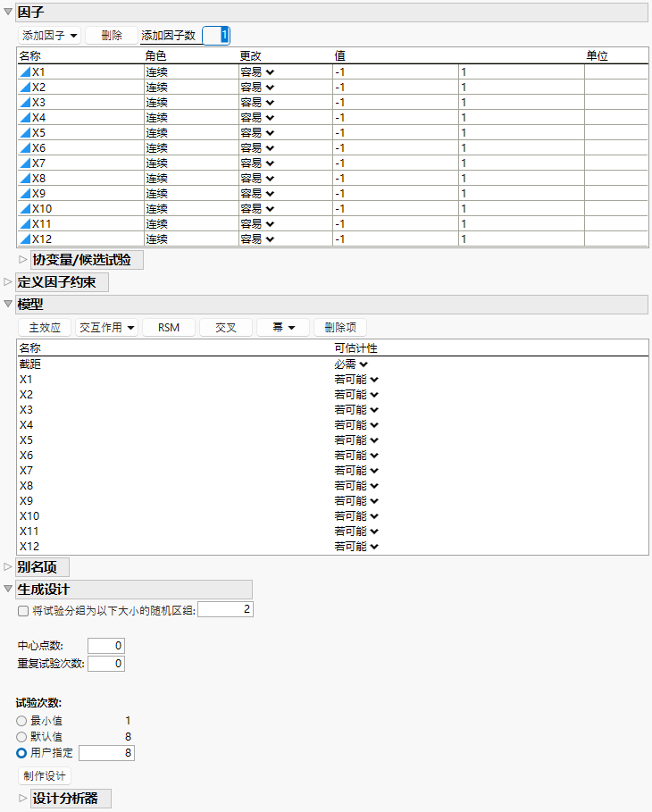Screen dimensions: 652x812
Task: Click the continuous icon next to X6
Action: pos(25,148)
